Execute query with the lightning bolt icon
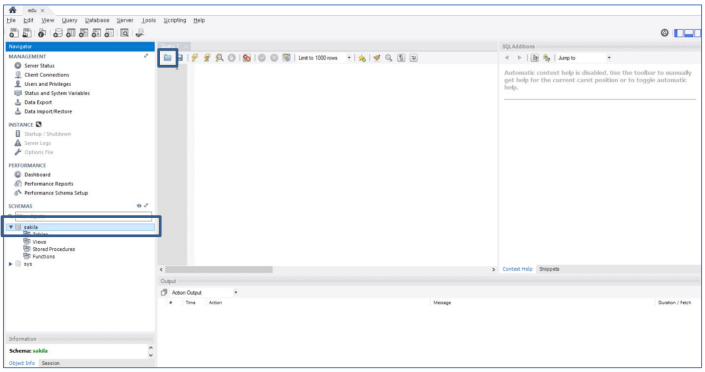The width and height of the screenshot is (705, 372). tap(195, 58)
